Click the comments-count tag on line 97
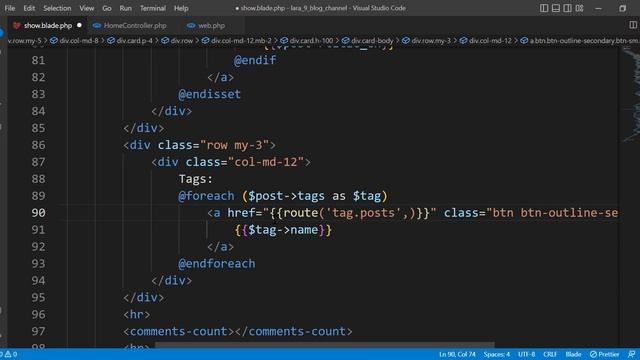Viewport: 640px width, 360px height. (238, 331)
